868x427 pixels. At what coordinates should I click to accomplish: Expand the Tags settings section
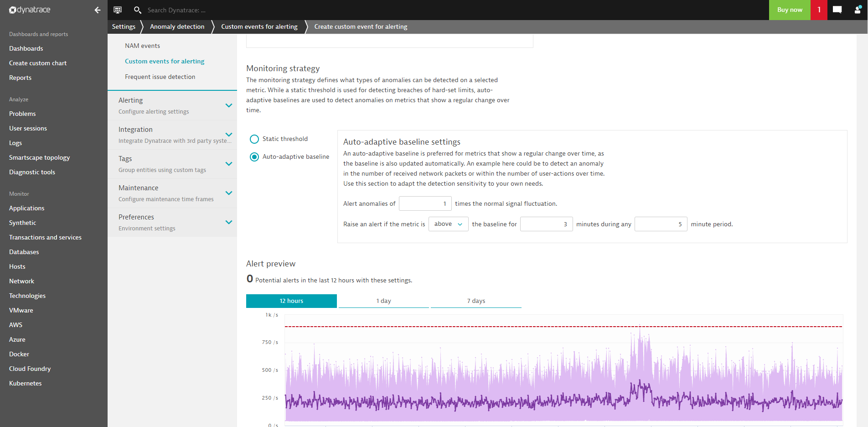172,164
